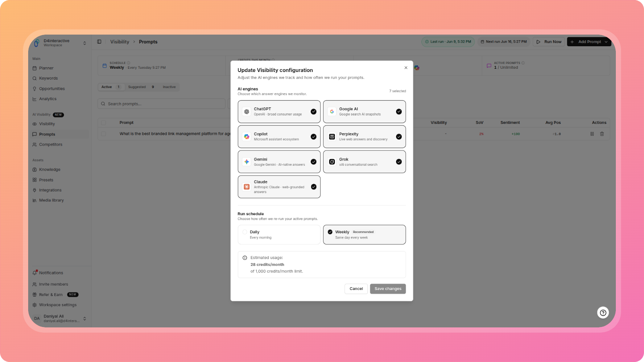Viewport: 644px width, 362px height.
Task: Click the Perplexity engine icon
Action: [332, 137]
